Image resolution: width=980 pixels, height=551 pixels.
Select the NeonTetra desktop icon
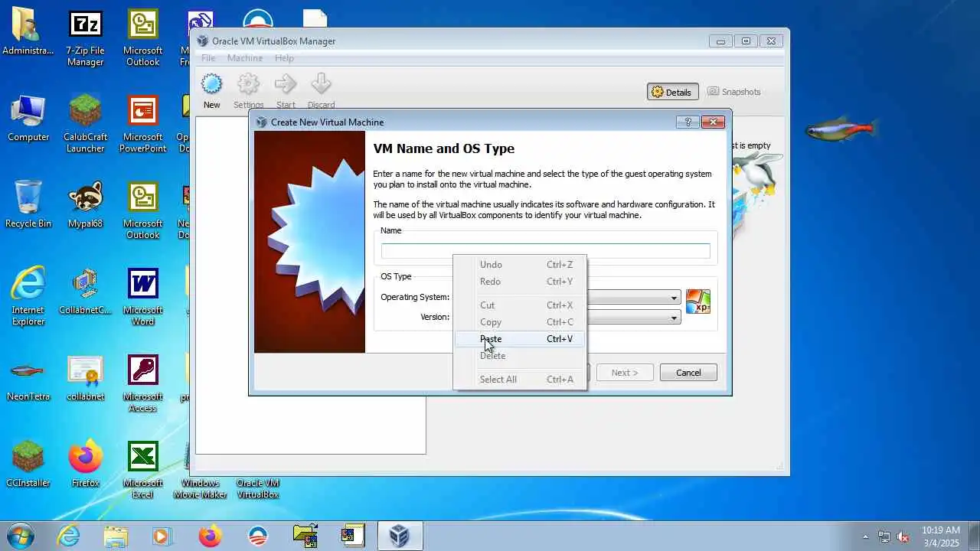click(28, 378)
